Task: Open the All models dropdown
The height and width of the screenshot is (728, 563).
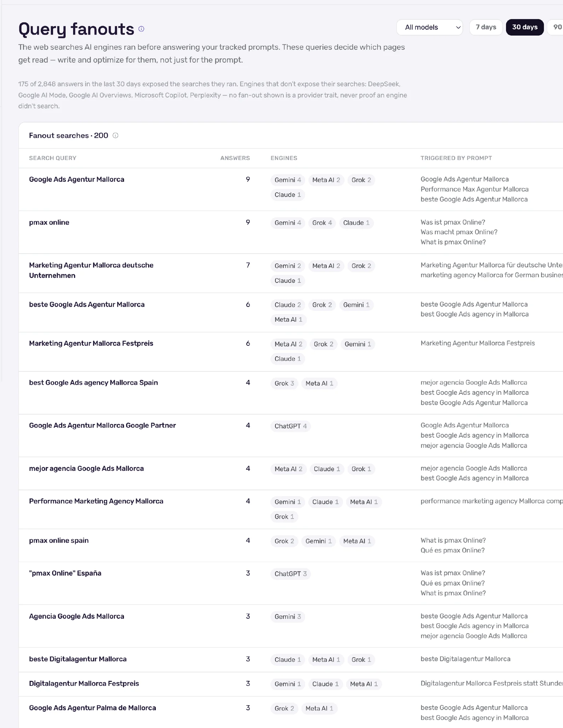Action: coord(430,27)
